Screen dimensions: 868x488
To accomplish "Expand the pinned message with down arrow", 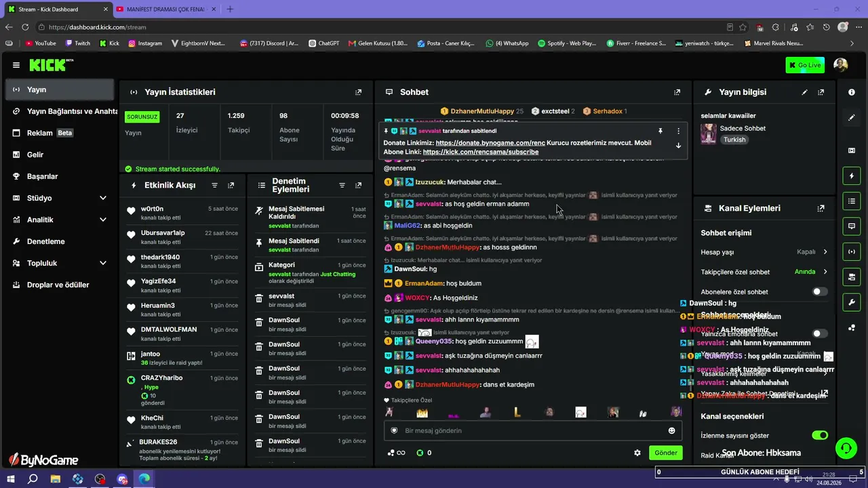I will (x=678, y=146).
